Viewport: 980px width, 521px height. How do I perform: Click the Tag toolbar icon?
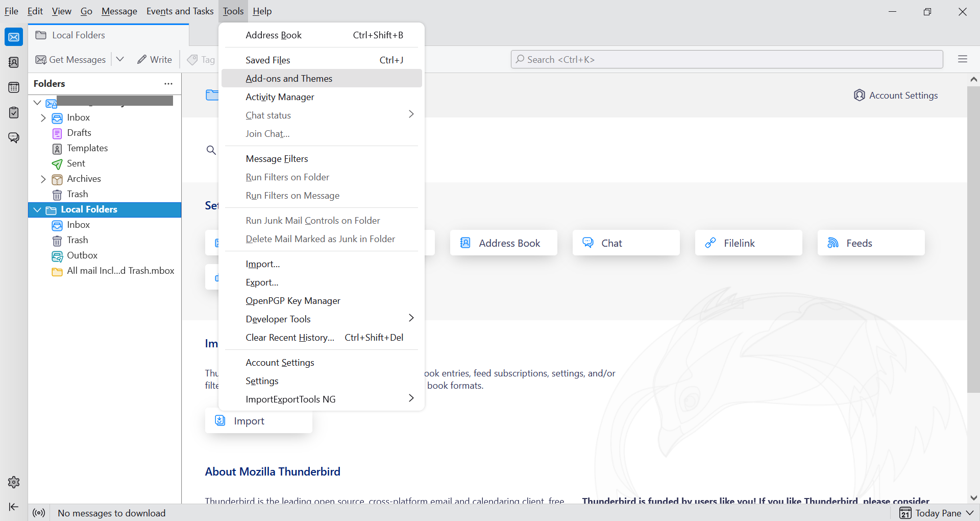coord(192,60)
